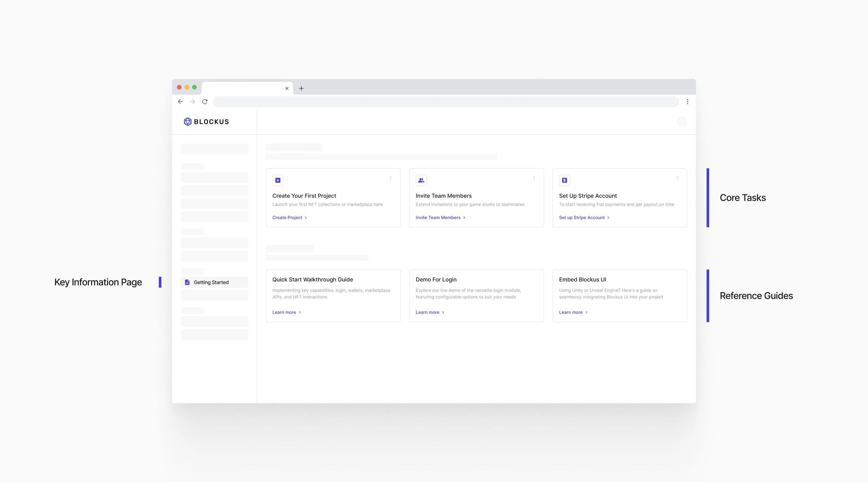The image size is (868, 482).
Task: Open the Create Your First Project card options menu
Action: coord(391,178)
